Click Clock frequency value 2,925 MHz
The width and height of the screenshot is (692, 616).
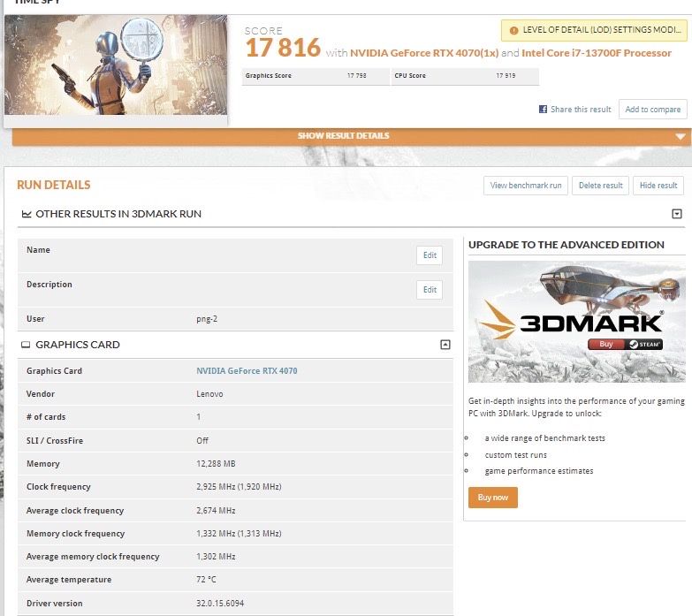(239, 486)
